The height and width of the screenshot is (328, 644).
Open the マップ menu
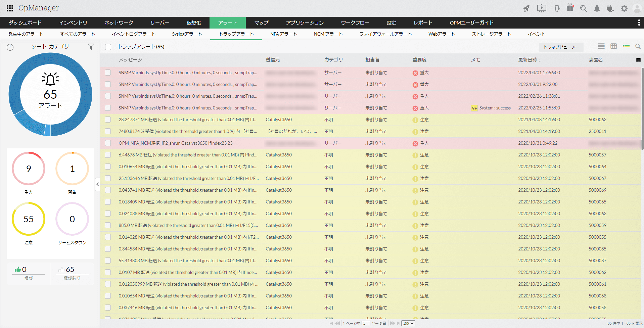261,22
